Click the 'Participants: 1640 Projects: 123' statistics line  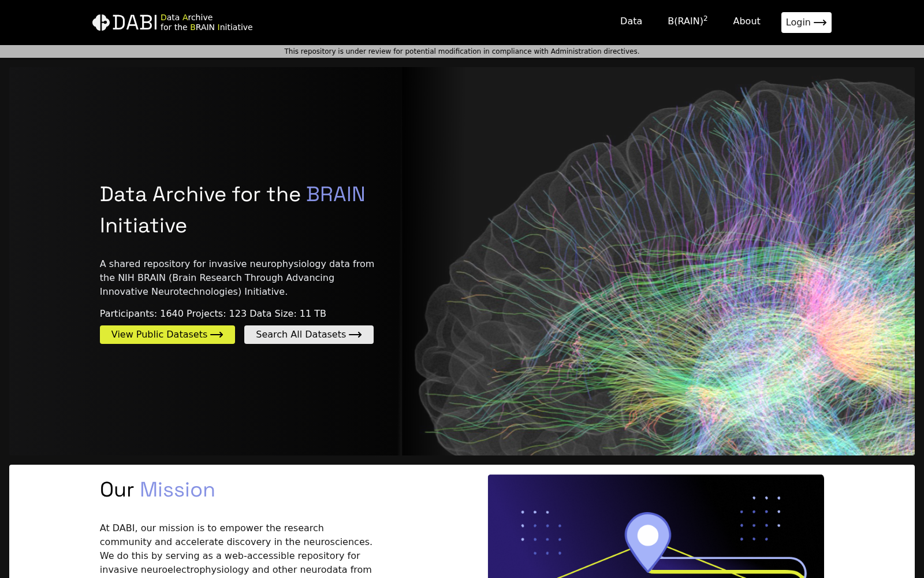(x=213, y=314)
